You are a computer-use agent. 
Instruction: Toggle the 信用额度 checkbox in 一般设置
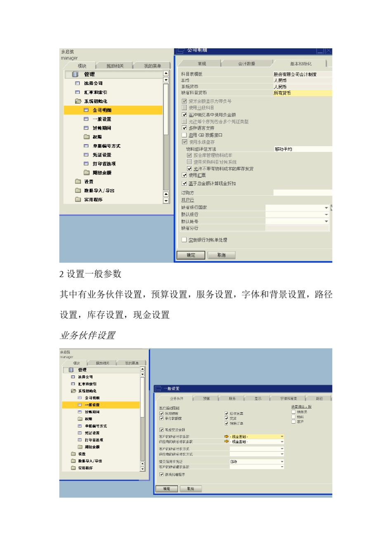coord(161,413)
